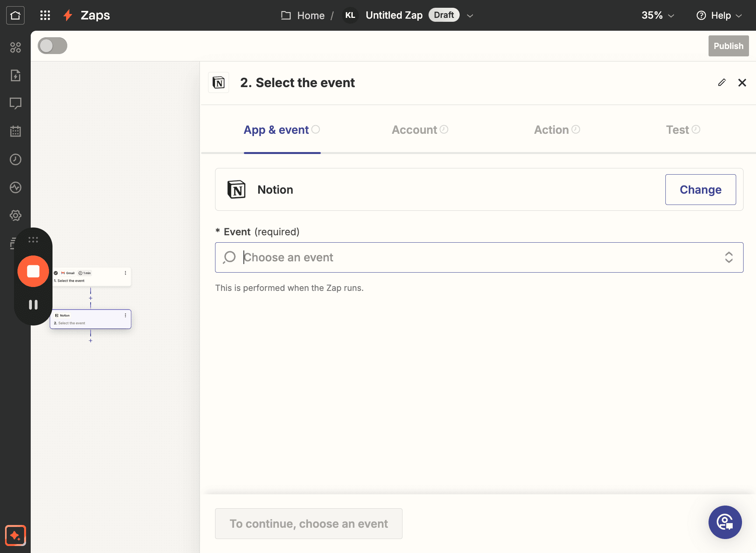Screen dimensions: 756x553
Task: Open the Gmail step options menu
Action: point(125,273)
